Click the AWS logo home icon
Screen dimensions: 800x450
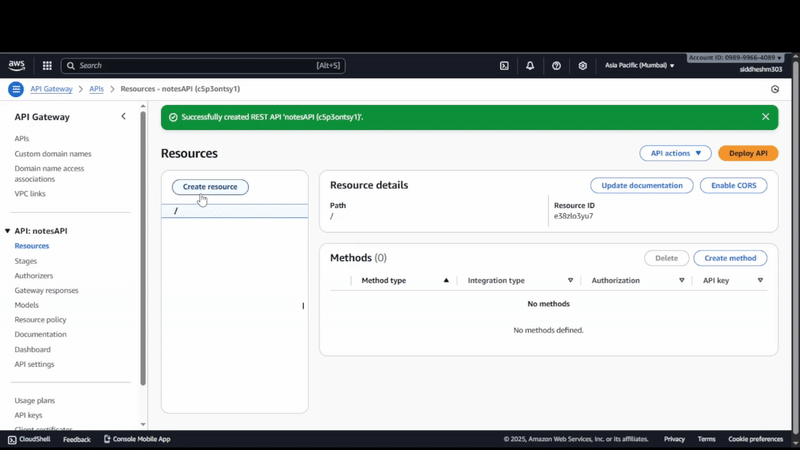tap(16, 65)
